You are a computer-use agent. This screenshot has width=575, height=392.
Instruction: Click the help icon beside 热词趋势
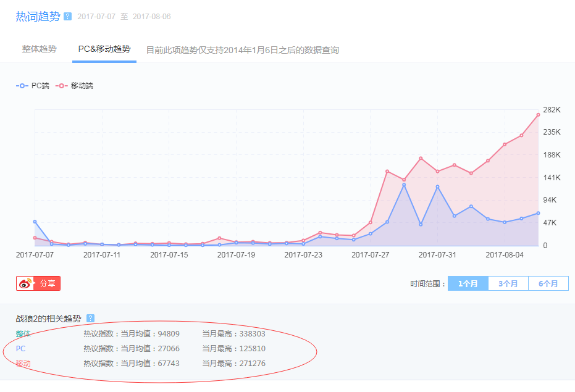(67, 17)
